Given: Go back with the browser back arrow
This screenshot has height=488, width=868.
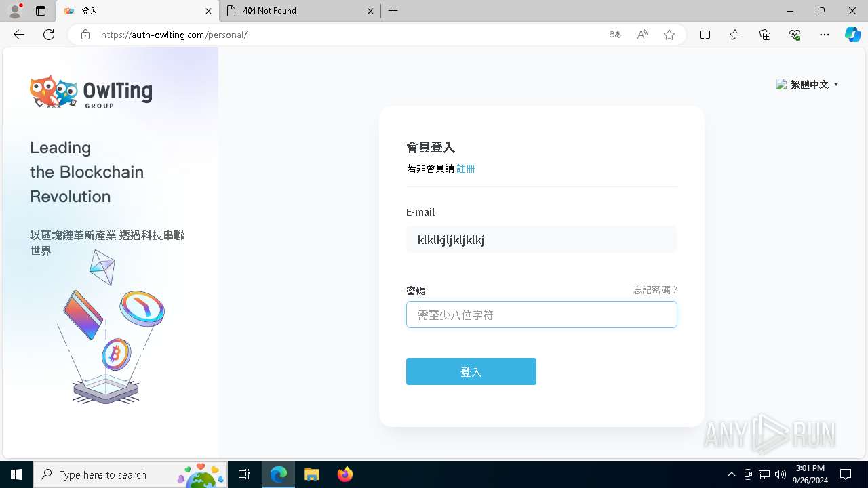Looking at the screenshot, I should [19, 35].
